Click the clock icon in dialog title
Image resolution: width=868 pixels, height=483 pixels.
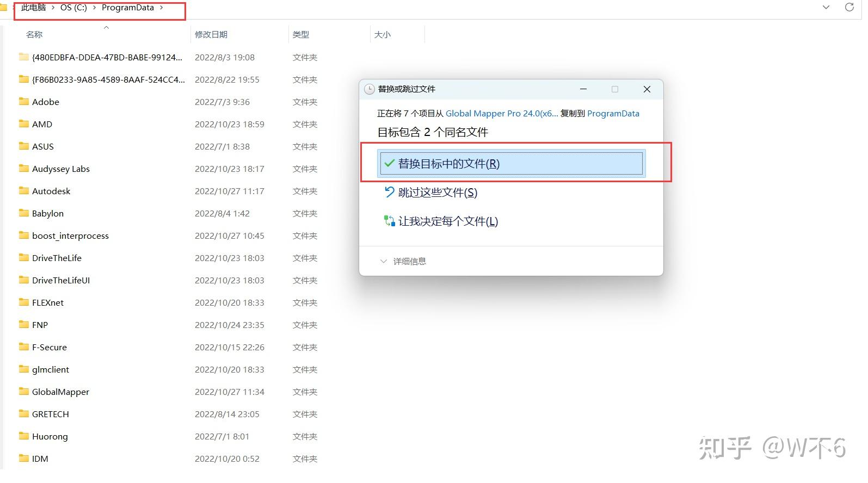coord(369,89)
